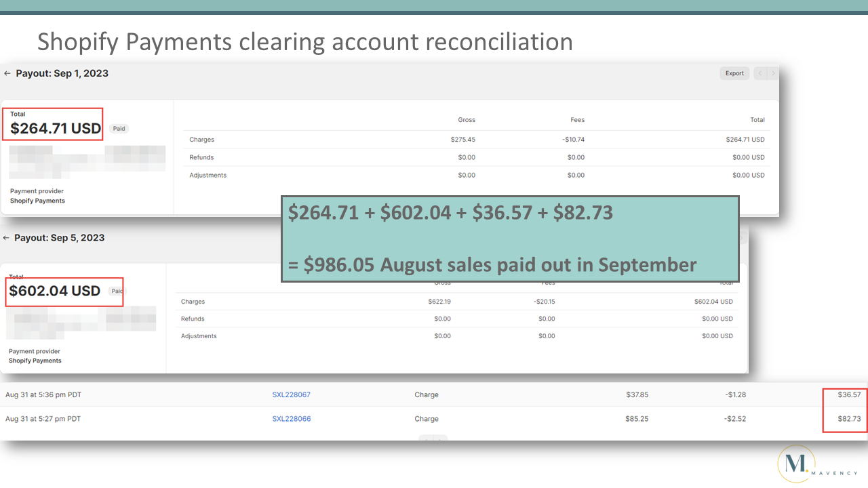Go to next payout with right chevron
Image resolution: width=868 pixels, height=488 pixels.
pos(772,73)
